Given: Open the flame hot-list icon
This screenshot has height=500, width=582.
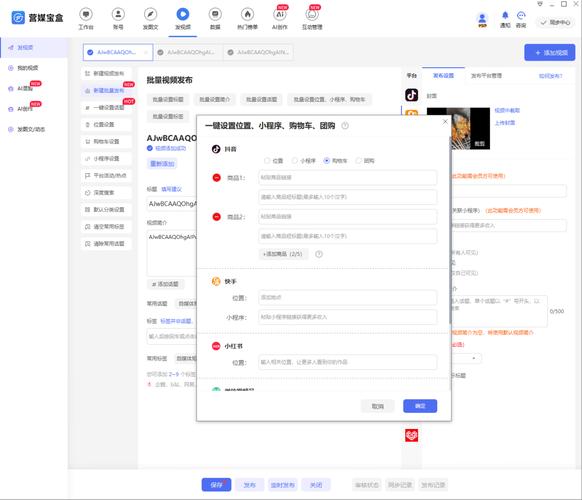Looking at the screenshot, I should [247, 14].
